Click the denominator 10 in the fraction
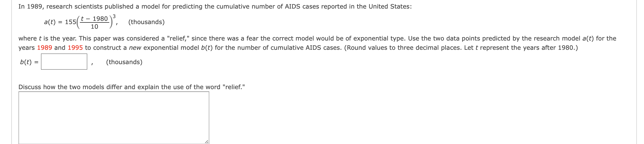 [94, 27]
